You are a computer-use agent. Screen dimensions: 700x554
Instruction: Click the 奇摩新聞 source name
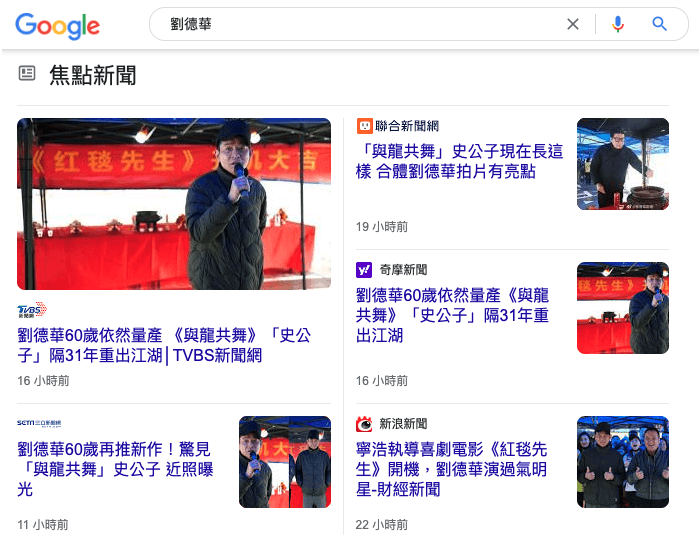pos(403,270)
